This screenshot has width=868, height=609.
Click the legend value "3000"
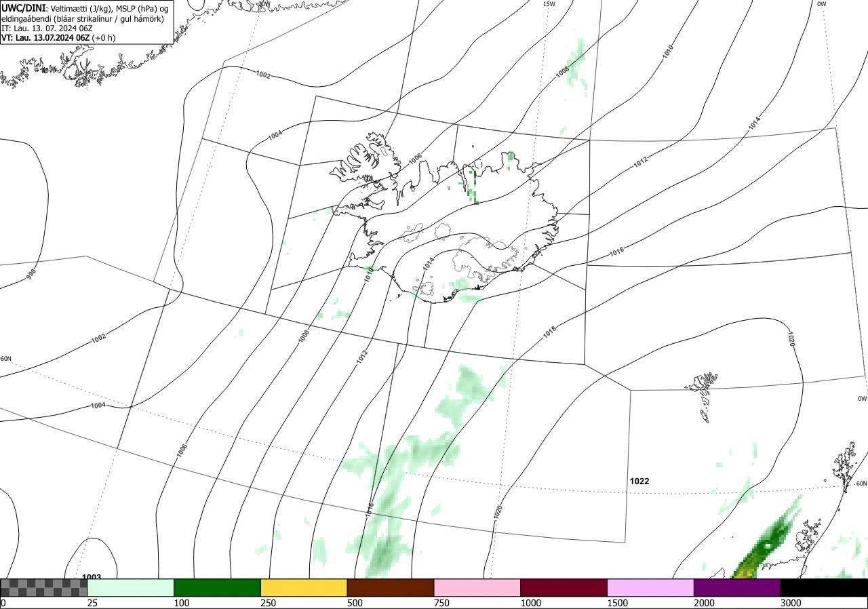[x=791, y=603]
